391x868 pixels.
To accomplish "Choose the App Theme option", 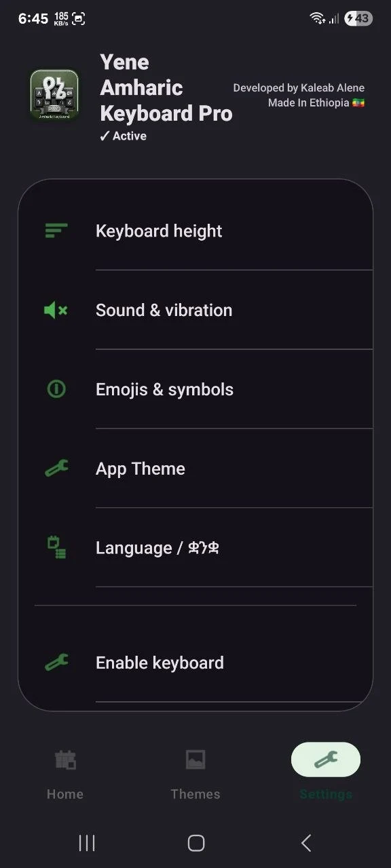I will pos(195,469).
